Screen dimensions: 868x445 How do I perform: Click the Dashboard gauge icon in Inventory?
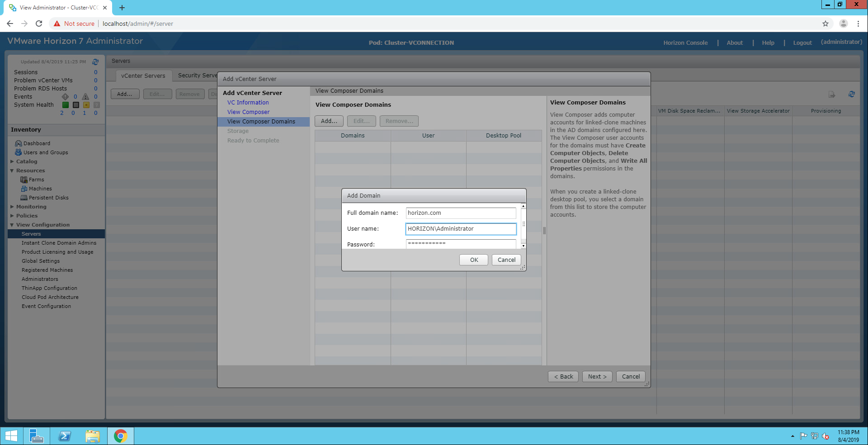pyautogui.click(x=18, y=143)
